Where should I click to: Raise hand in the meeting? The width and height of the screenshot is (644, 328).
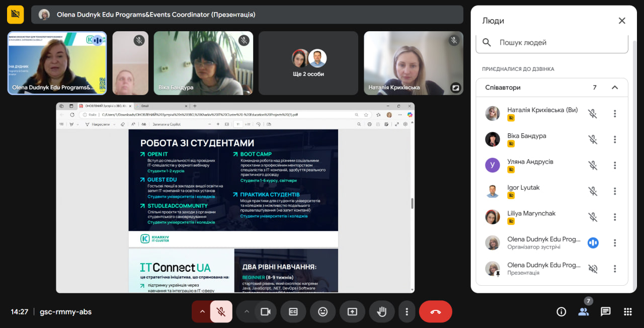pyautogui.click(x=382, y=311)
